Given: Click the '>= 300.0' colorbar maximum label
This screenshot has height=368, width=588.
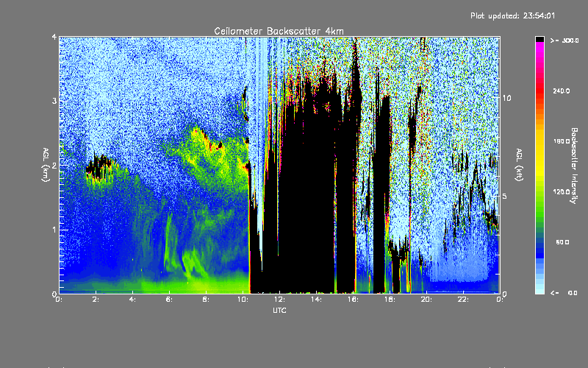Looking at the screenshot, I should [x=564, y=40].
